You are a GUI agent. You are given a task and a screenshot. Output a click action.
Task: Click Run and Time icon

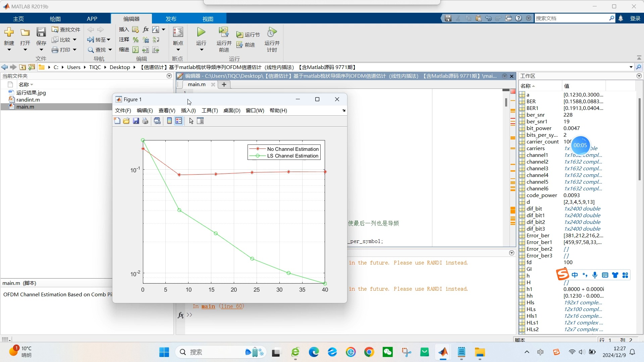tap(272, 33)
